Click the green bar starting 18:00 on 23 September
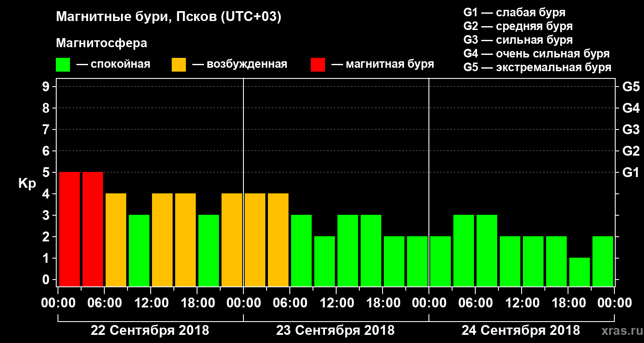 point(394,261)
